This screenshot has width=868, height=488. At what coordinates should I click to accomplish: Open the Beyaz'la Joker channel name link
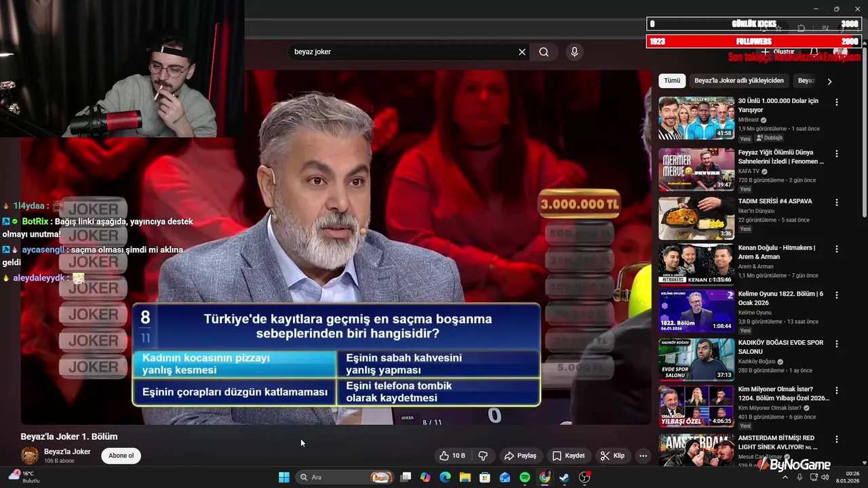pyautogui.click(x=67, y=451)
